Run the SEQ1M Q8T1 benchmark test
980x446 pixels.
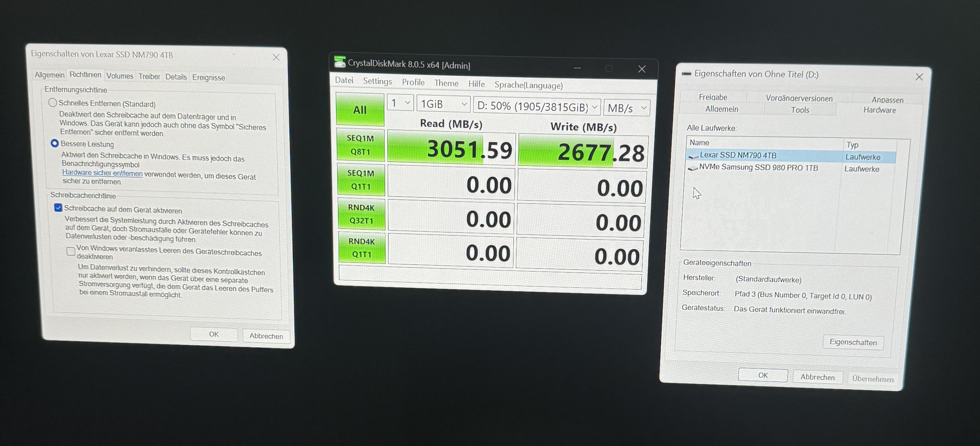[360, 145]
